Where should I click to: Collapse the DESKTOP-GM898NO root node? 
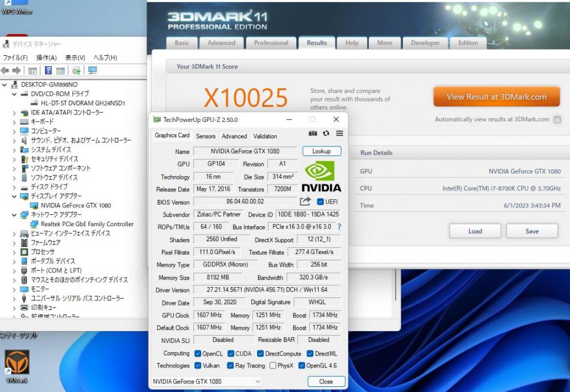[x=5, y=85]
